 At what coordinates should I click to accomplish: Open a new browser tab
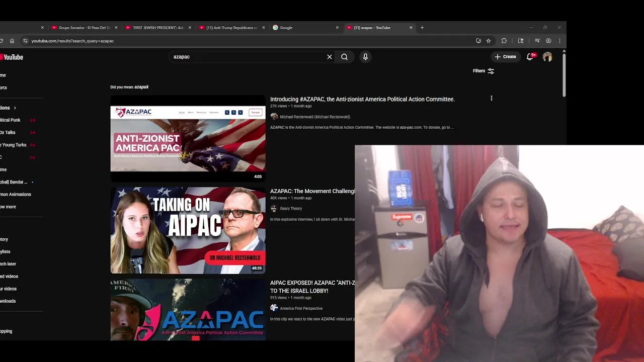click(x=422, y=28)
